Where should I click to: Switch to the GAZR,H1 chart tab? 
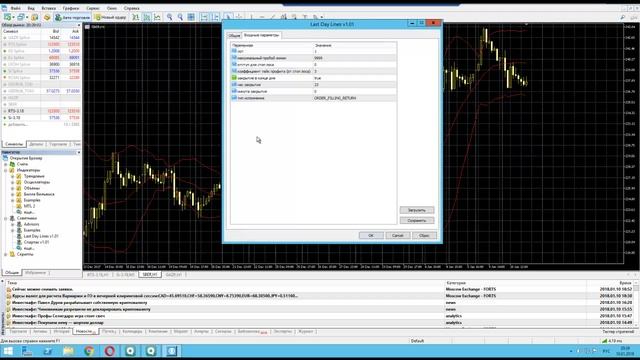(174, 275)
